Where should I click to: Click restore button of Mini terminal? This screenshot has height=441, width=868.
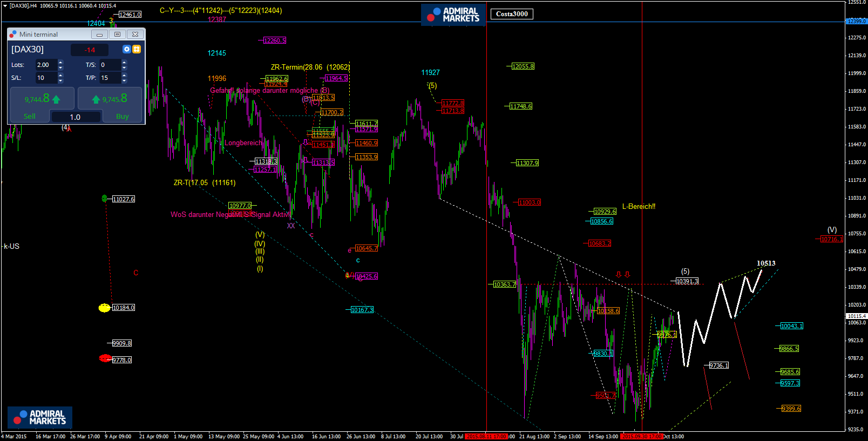click(x=117, y=35)
